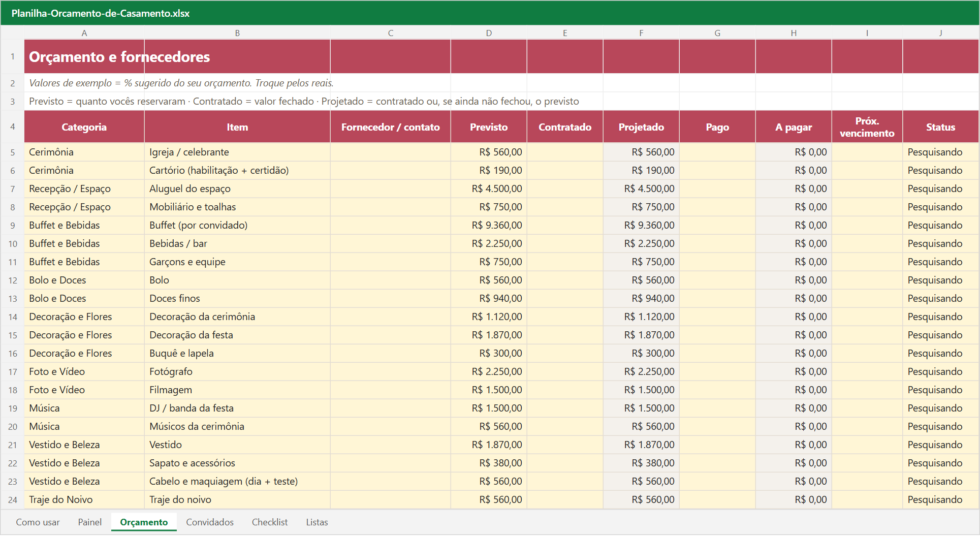
Task: Click the Status header cell
Action: coord(941,127)
